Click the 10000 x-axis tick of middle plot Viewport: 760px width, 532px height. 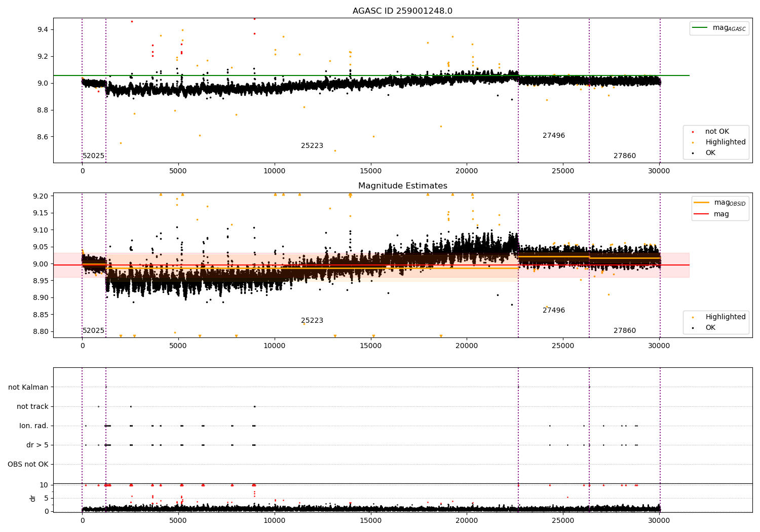pyautogui.click(x=275, y=346)
